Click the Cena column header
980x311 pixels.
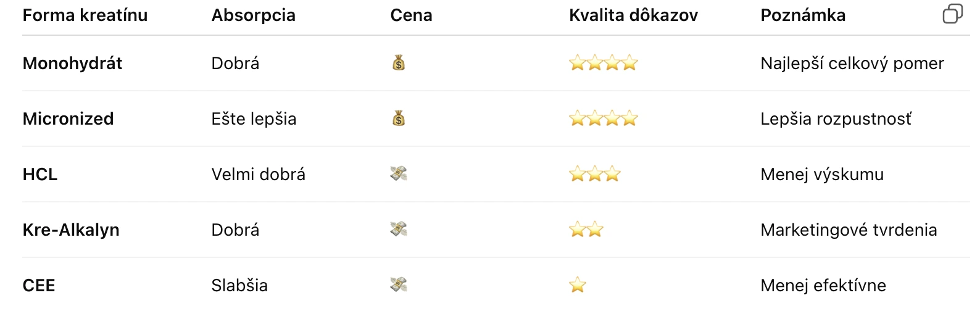[x=411, y=15]
